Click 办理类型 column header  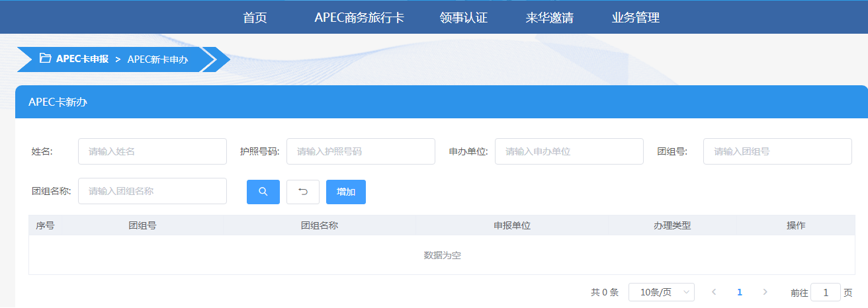point(672,225)
